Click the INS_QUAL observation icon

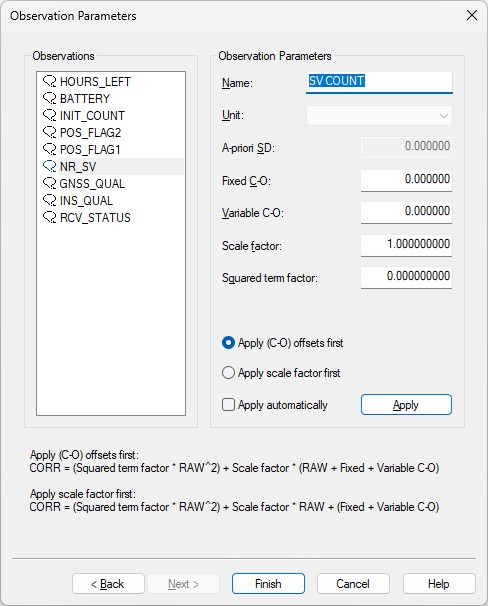tap(49, 201)
